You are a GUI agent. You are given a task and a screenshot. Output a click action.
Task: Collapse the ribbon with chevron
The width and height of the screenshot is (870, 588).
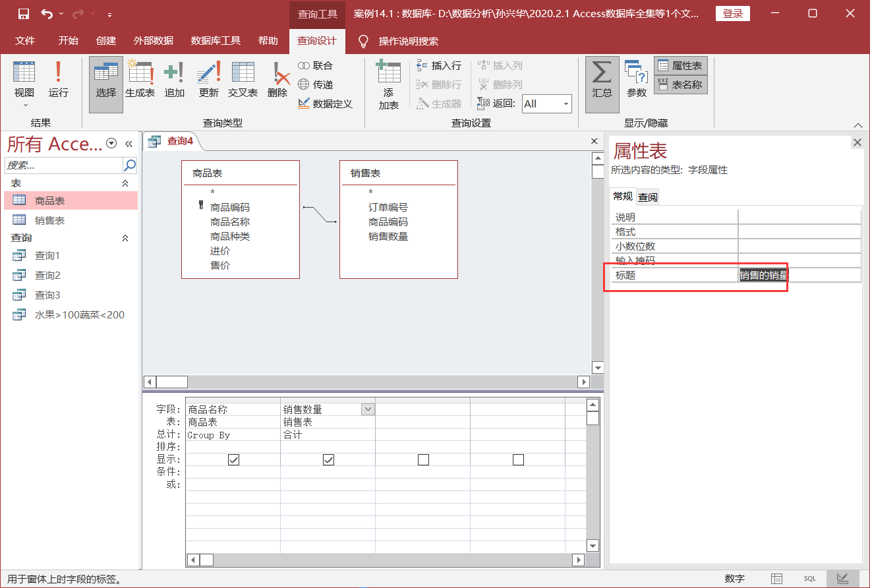(x=858, y=125)
